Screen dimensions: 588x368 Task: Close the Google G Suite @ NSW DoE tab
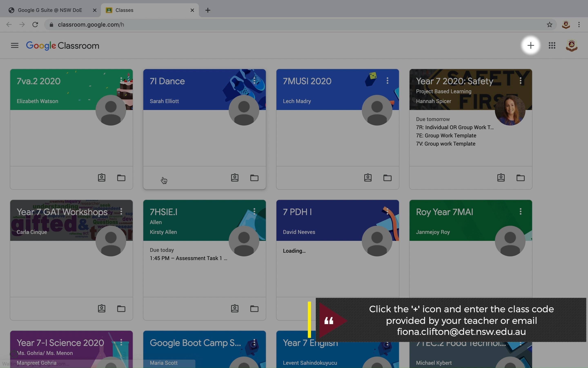pyautogui.click(x=95, y=10)
